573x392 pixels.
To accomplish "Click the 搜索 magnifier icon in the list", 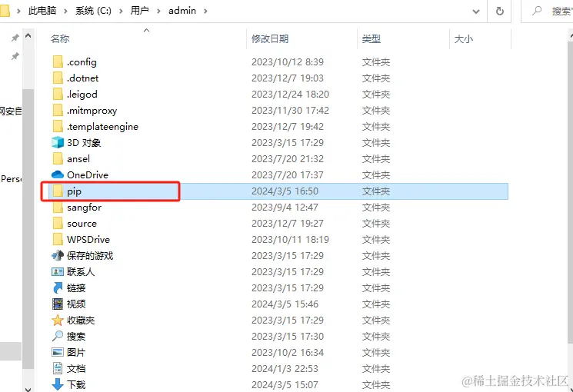I will tap(58, 336).
